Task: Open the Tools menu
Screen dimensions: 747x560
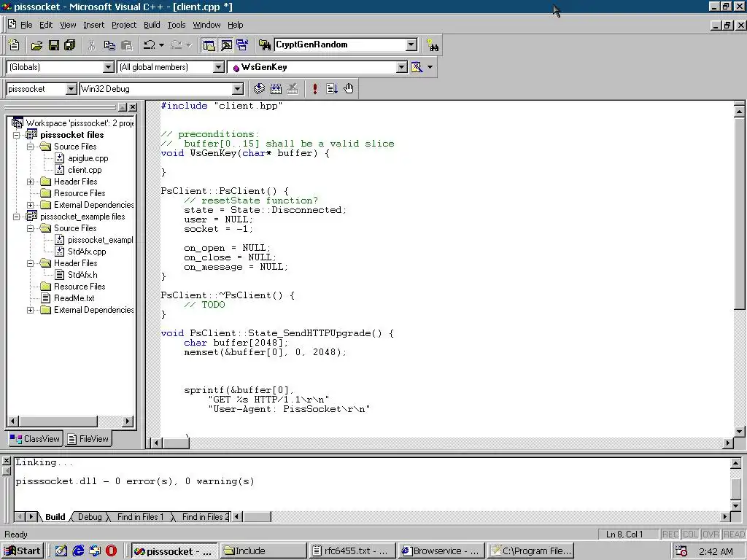Action: click(x=177, y=25)
